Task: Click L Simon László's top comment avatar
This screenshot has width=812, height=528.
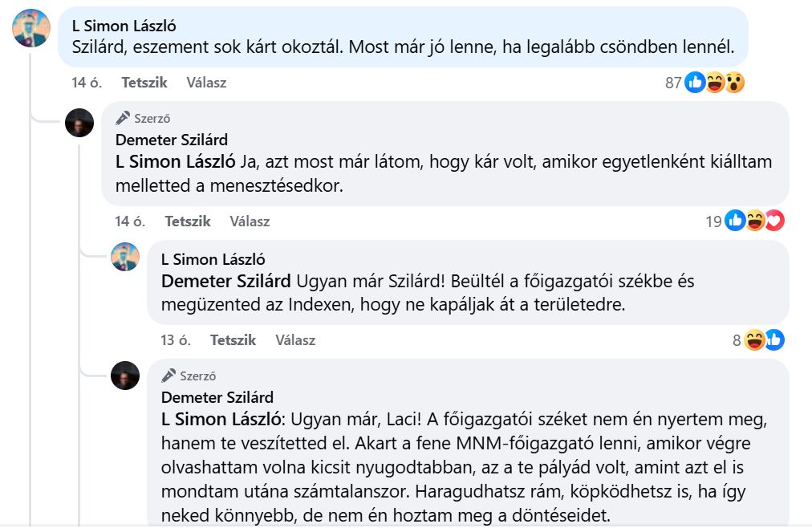Action: [32, 28]
